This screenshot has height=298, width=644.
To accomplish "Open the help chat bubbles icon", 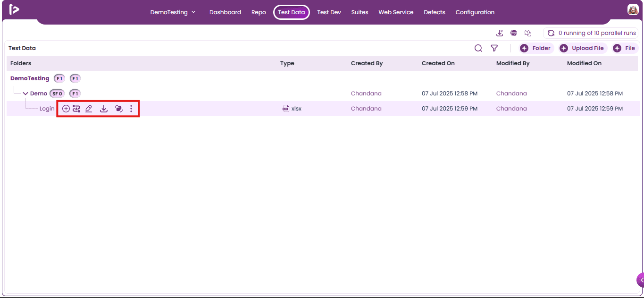I will (x=528, y=33).
